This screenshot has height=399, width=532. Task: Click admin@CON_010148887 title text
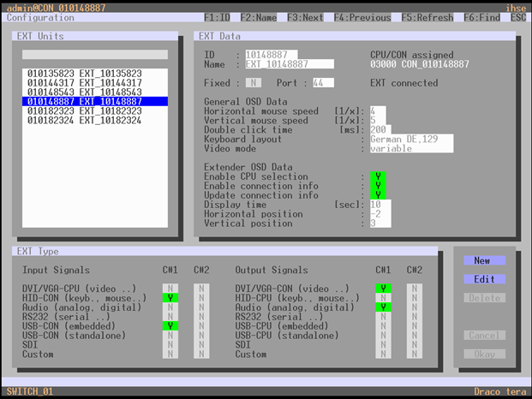coord(56,8)
